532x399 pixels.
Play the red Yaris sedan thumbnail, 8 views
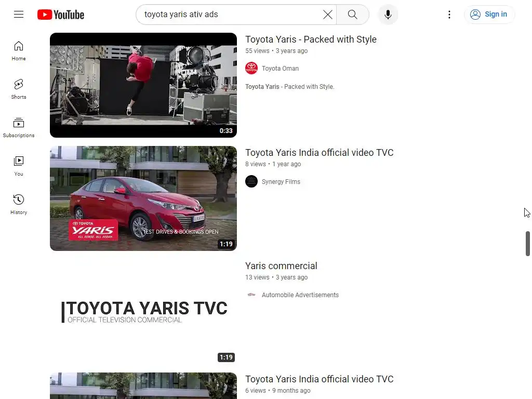point(143,198)
